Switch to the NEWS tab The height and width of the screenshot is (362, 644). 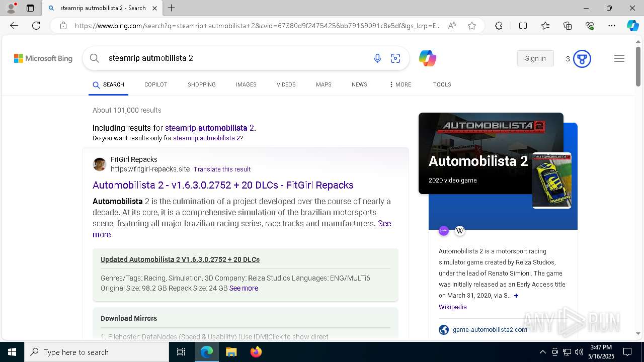point(359,84)
